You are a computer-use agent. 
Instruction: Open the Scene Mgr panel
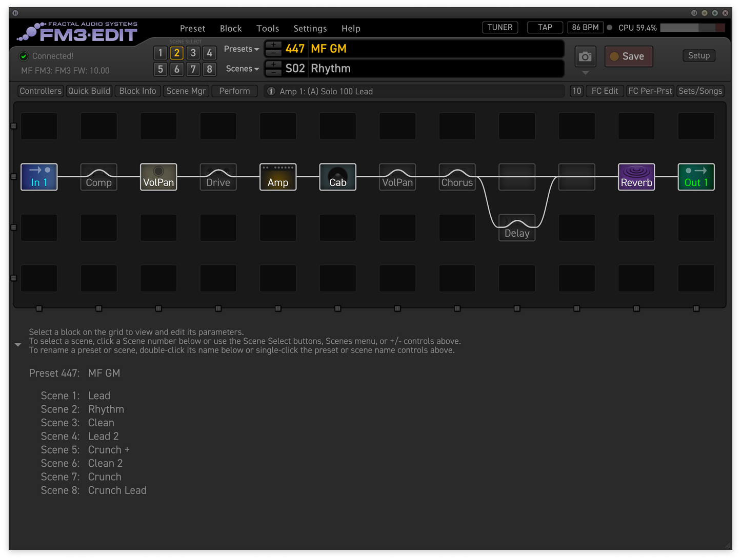[x=186, y=91]
